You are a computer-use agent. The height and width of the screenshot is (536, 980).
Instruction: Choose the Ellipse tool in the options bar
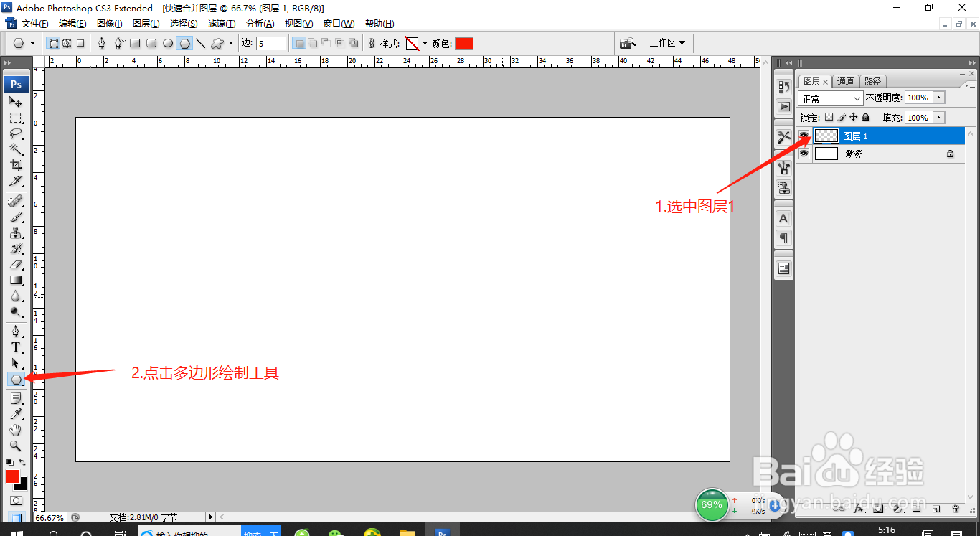coord(168,43)
